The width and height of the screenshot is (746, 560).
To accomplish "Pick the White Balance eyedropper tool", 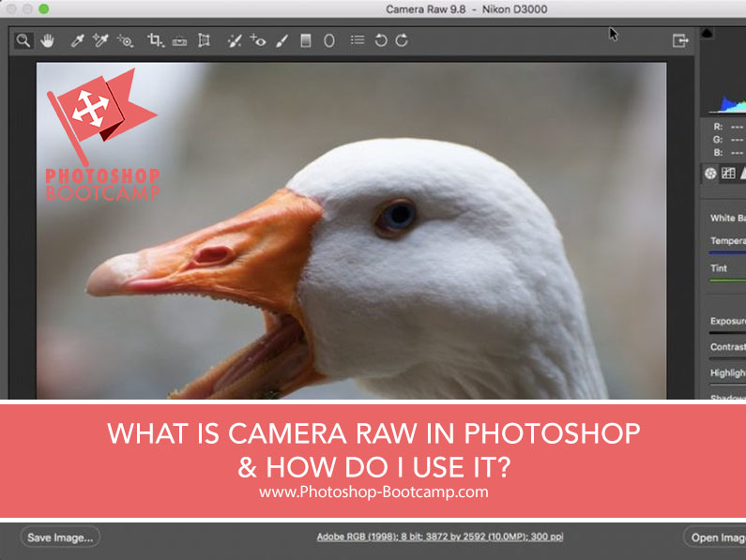I will coord(77,40).
